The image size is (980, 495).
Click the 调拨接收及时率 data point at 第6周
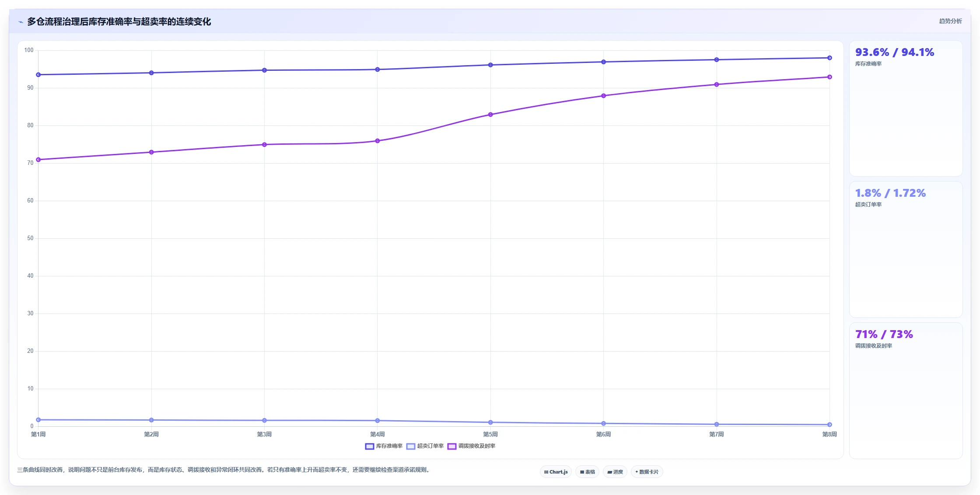[x=603, y=96]
